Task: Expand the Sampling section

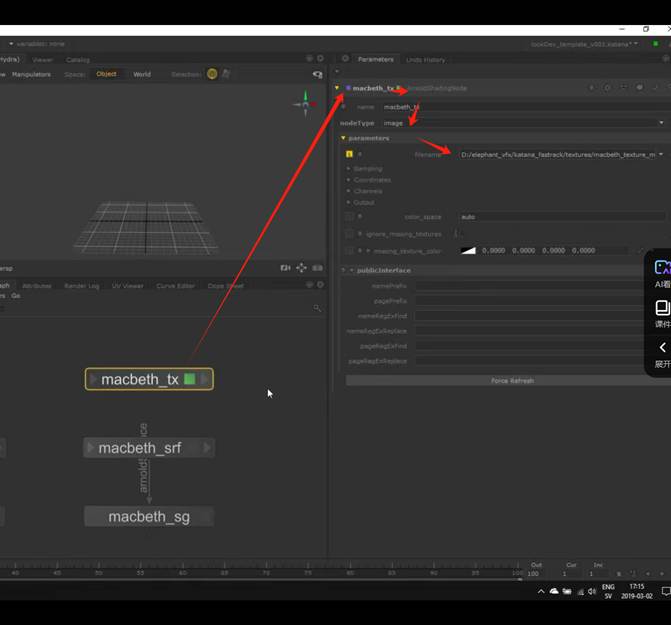Action: click(348, 169)
